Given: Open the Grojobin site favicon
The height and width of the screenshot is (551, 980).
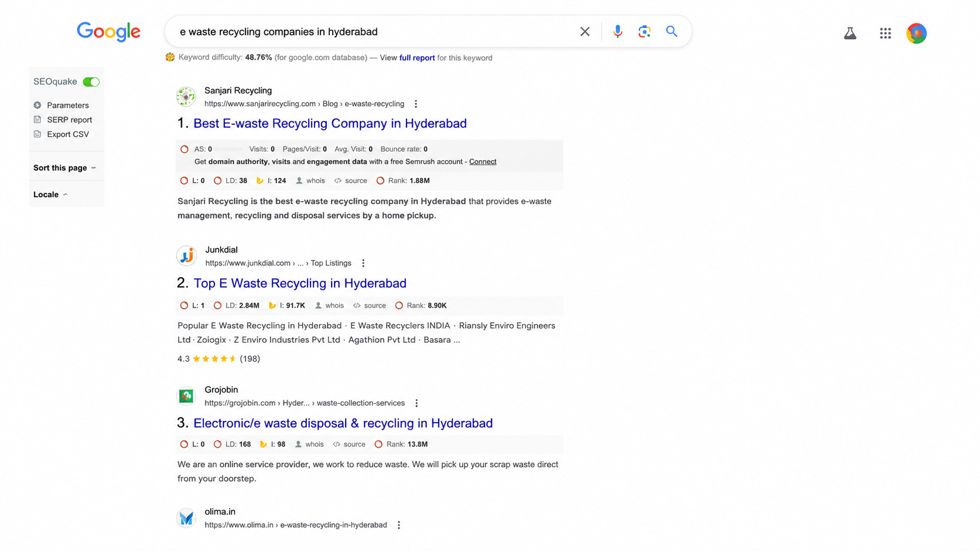Looking at the screenshot, I should pyautogui.click(x=186, y=396).
